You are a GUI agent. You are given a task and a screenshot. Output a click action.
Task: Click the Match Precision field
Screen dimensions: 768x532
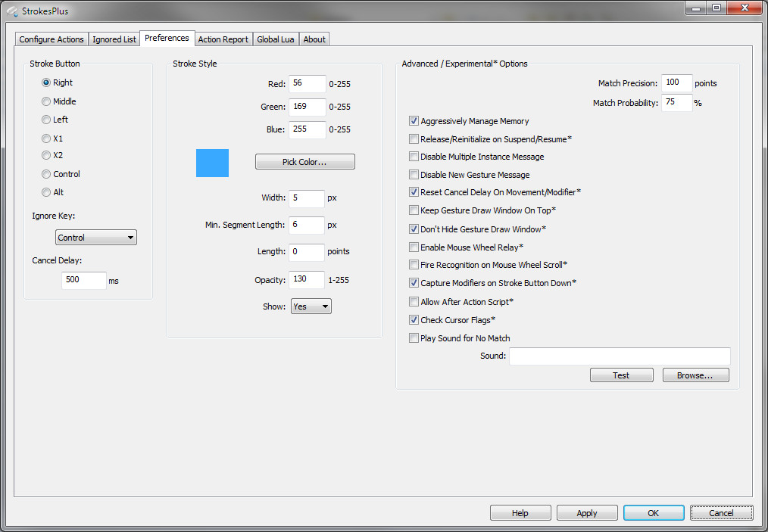(676, 83)
